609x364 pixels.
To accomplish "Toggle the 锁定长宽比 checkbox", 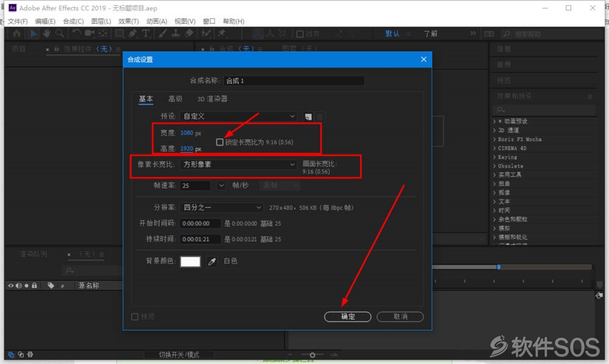I will tap(219, 142).
